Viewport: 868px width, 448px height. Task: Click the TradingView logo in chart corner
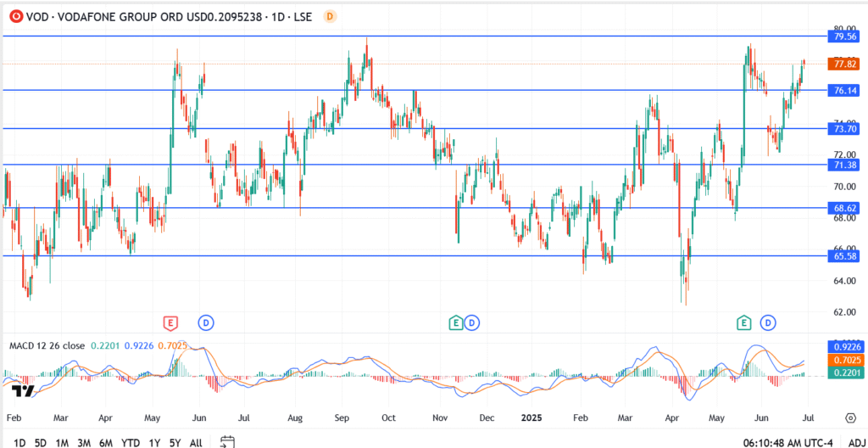pos(23,390)
